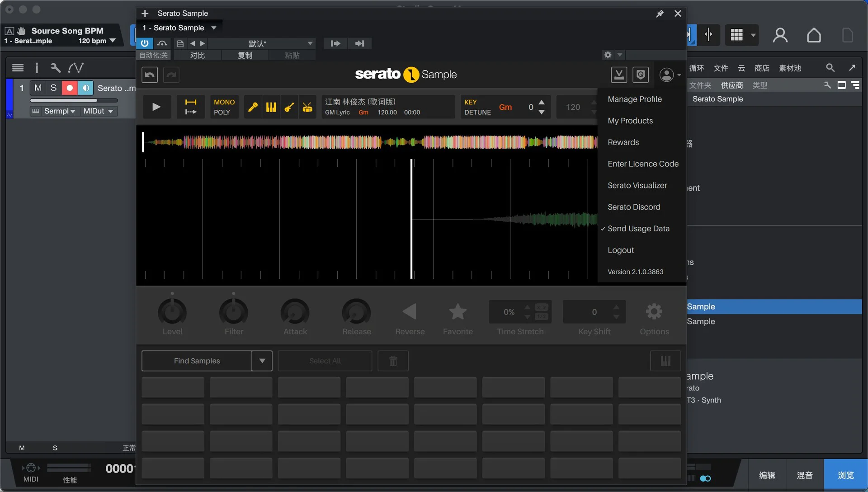Disable track record arm button
The image size is (868, 492).
69,88
